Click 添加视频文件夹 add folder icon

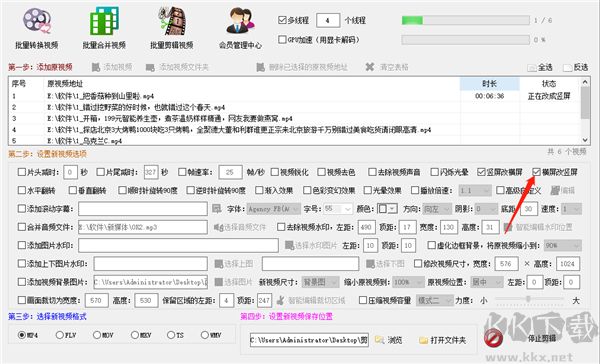pos(150,67)
